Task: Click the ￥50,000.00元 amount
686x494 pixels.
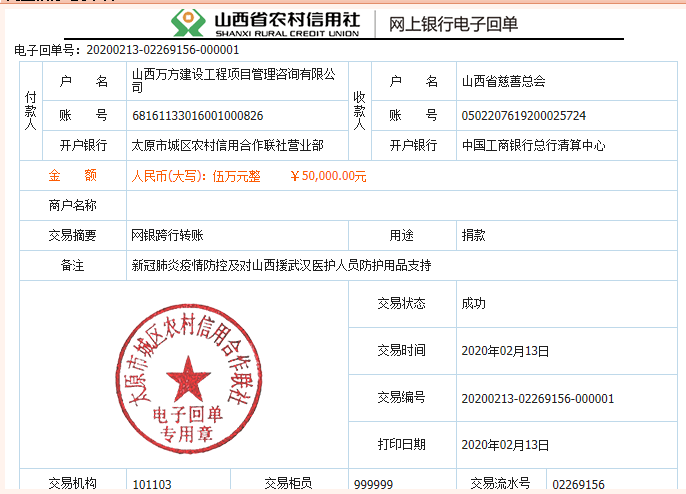Action: tap(327, 177)
